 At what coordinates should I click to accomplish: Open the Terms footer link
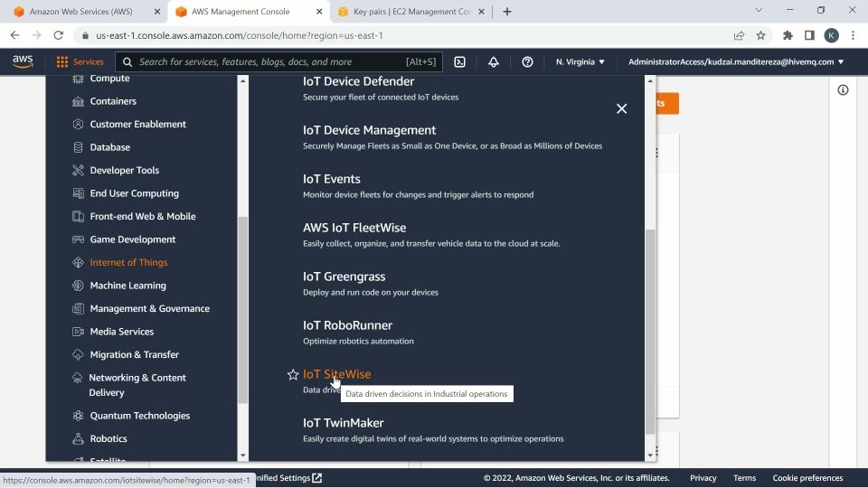(744, 478)
